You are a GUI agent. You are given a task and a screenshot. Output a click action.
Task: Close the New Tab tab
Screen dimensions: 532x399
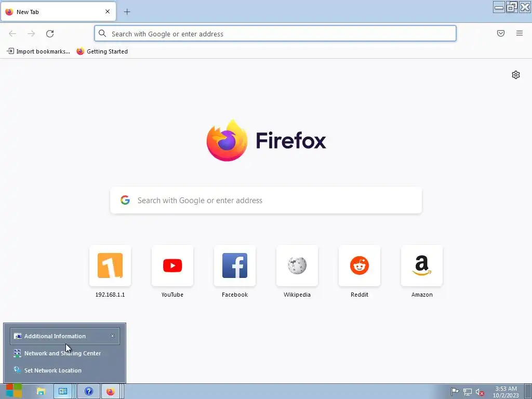[108, 11]
